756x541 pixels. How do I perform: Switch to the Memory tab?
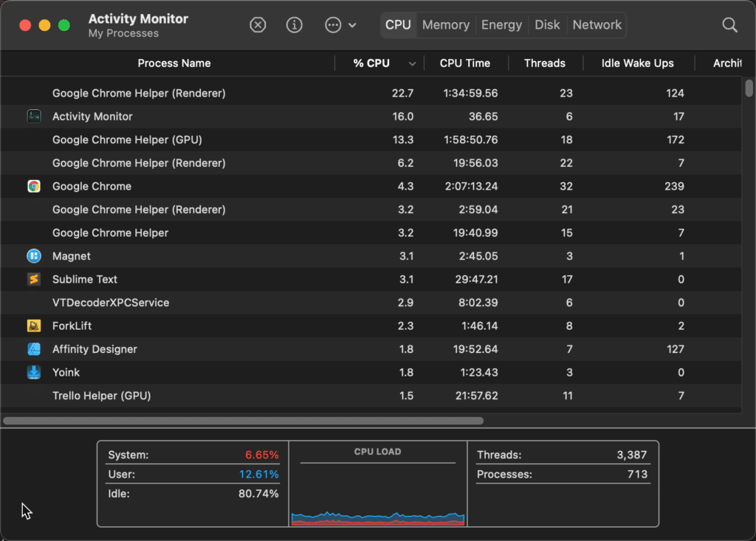pyautogui.click(x=445, y=25)
